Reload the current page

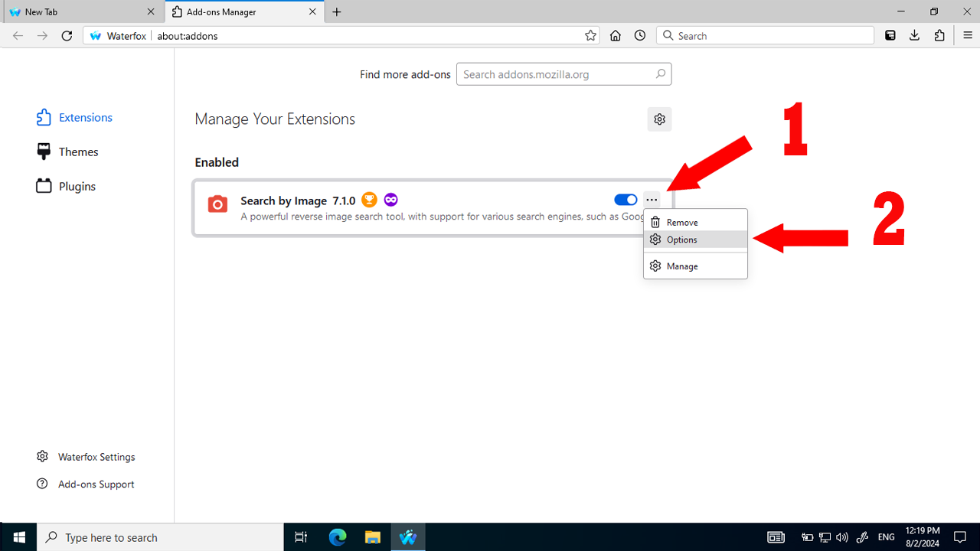67,35
